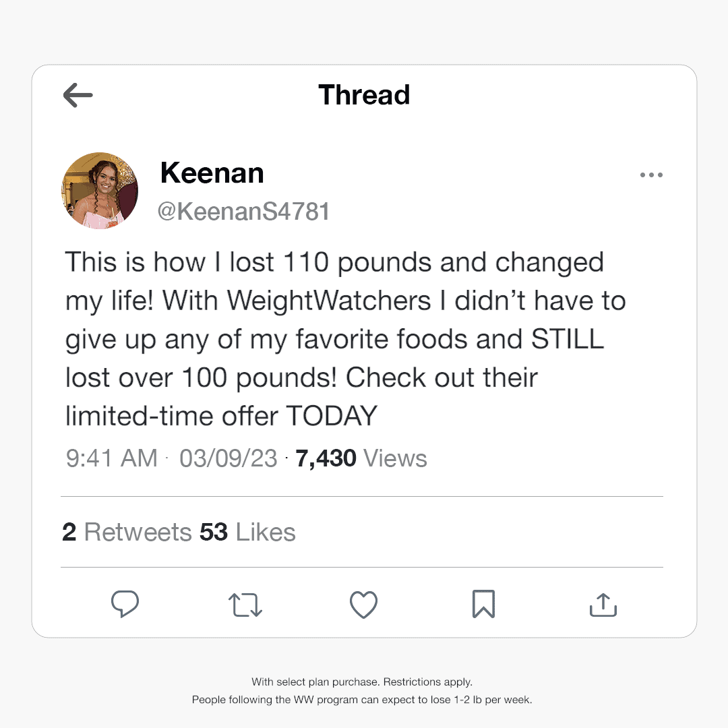
Task: Open the three-dot more options menu
Action: pos(650,175)
